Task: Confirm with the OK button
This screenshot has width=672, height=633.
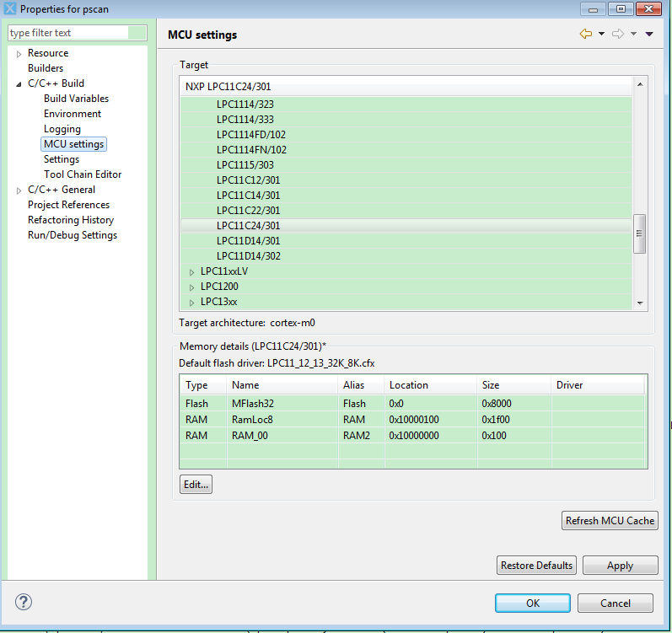Action: (x=533, y=603)
